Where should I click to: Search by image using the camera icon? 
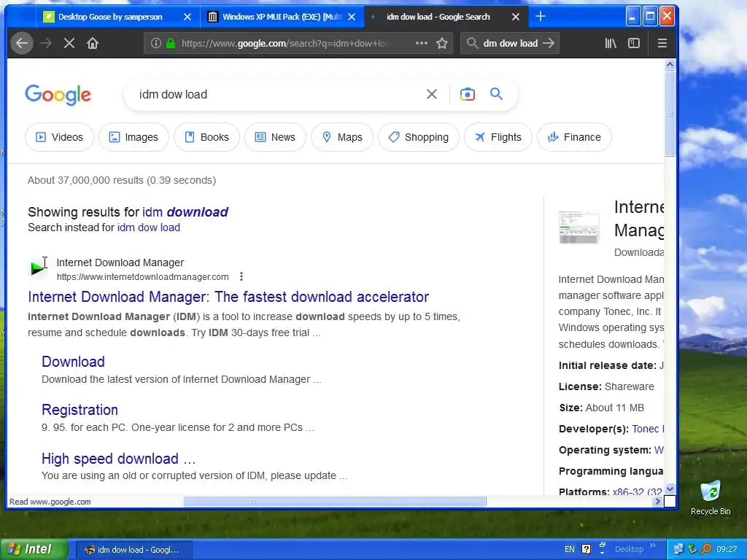pos(468,94)
